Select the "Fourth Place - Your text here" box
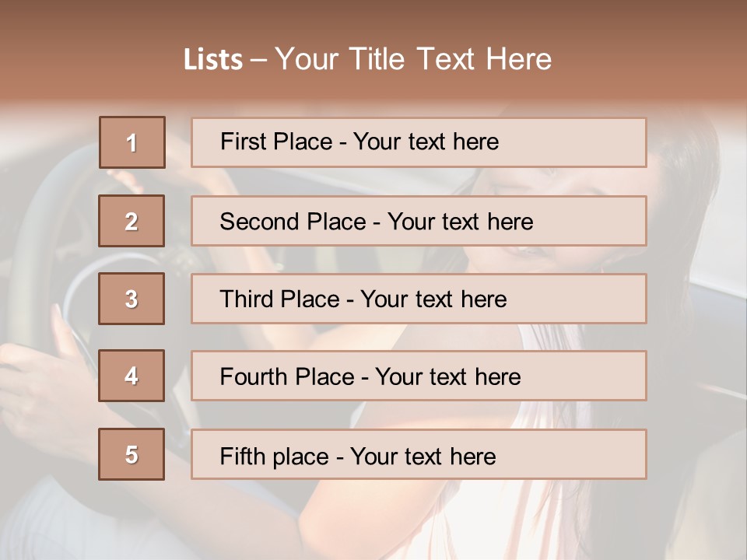Viewport: 747px width, 560px height. [x=419, y=376]
